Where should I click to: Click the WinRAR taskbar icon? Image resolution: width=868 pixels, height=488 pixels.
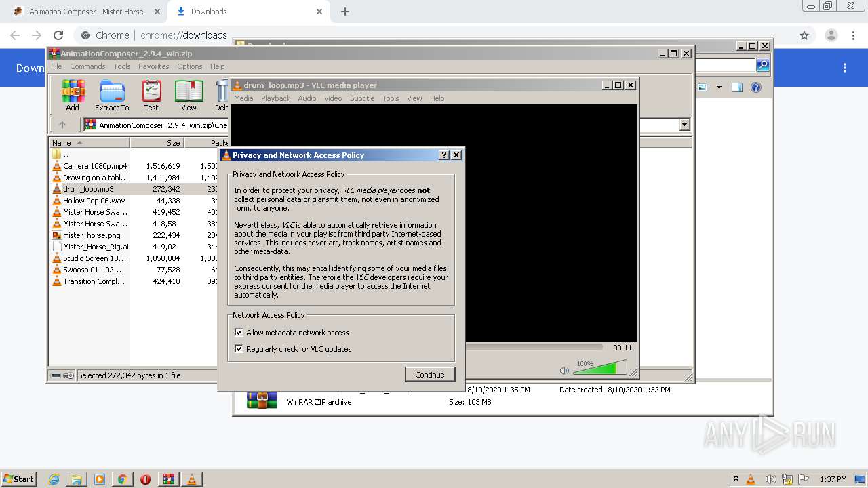click(x=168, y=479)
